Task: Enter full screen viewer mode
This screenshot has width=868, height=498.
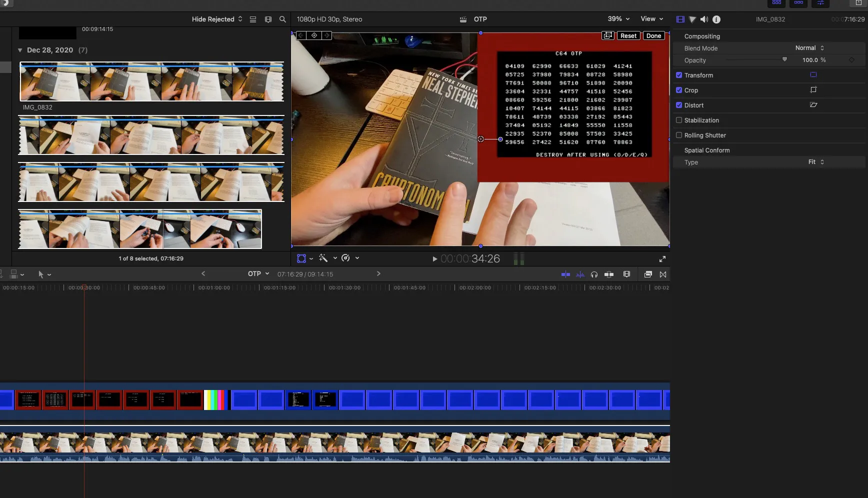Action: [x=662, y=259]
